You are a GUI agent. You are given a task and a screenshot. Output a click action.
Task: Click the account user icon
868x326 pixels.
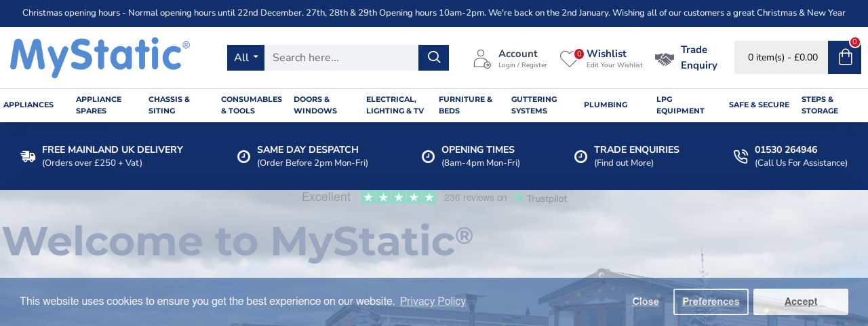[482, 58]
